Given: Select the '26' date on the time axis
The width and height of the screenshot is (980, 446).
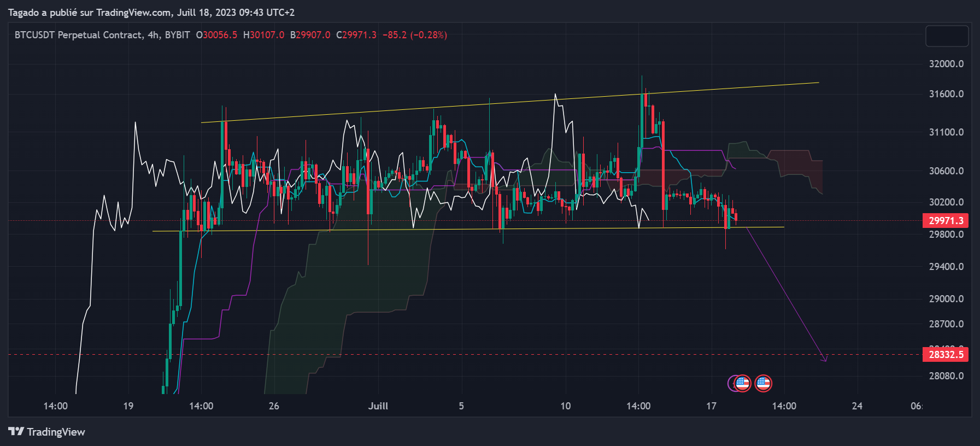Looking at the screenshot, I should [274, 406].
